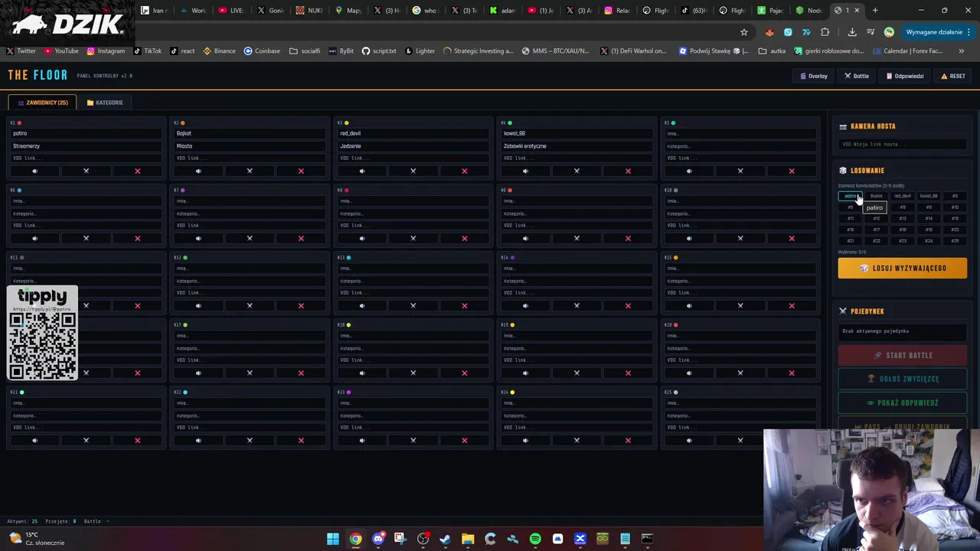Bookmark this page with the star icon
980x551 pixels.
tap(743, 32)
